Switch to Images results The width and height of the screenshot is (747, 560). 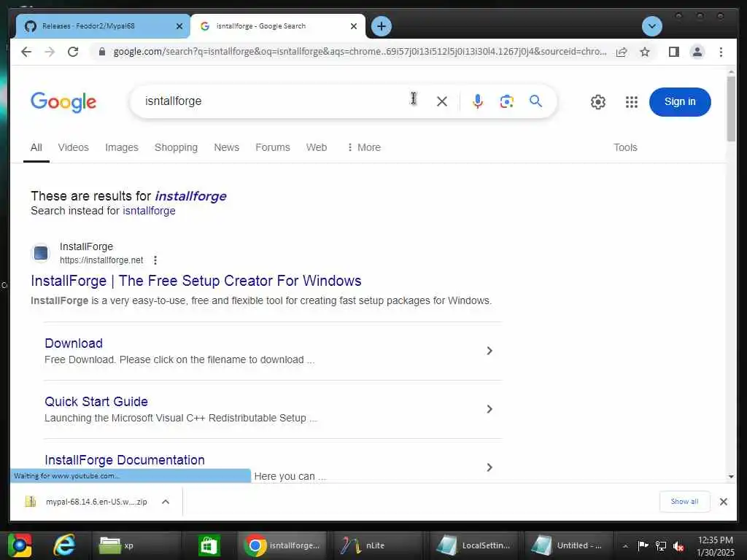tap(122, 147)
